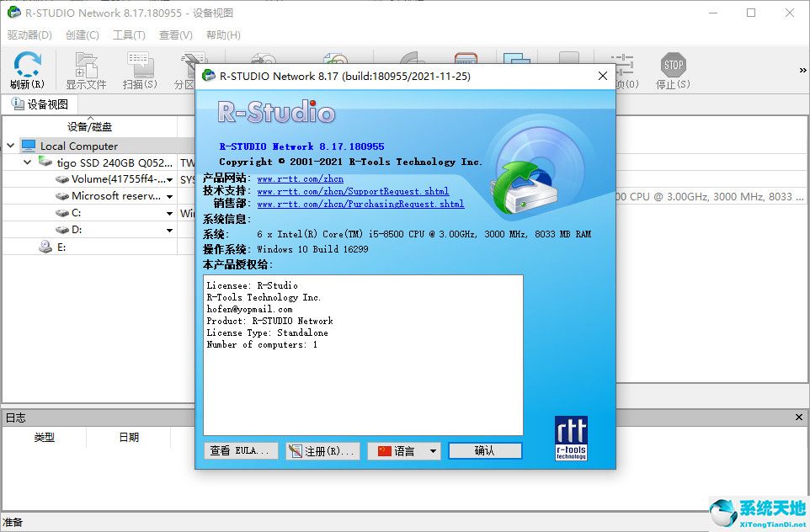The height and width of the screenshot is (532, 810).
Task: Collapse the Local Computer tree node
Action: click(x=9, y=146)
